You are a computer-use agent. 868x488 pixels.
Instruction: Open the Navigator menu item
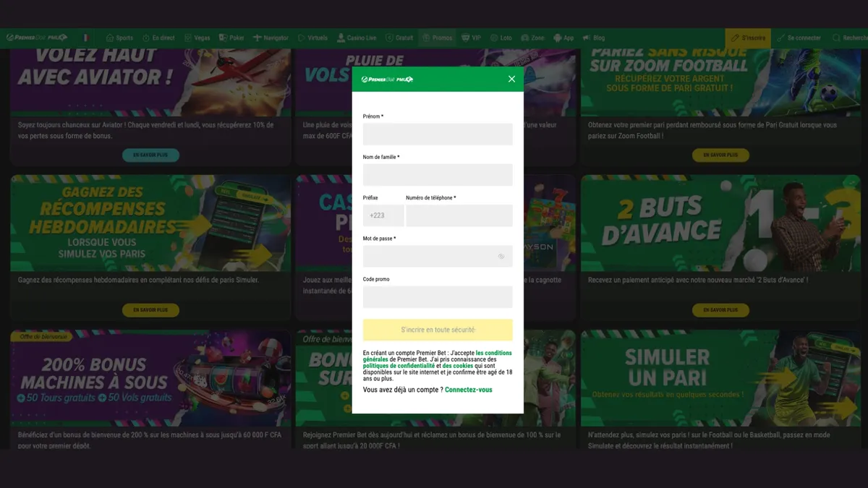[271, 38]
